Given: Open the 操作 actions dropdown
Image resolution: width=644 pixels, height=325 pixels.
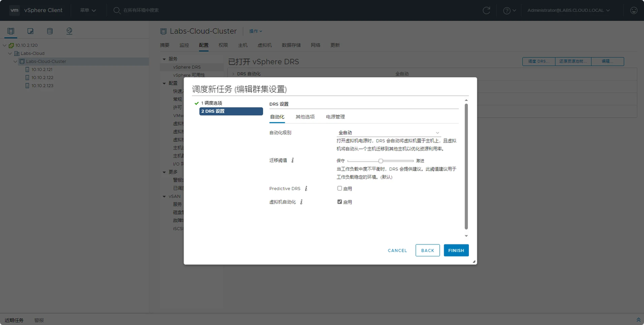Looking at the screenshot, I should pos(256,31).
